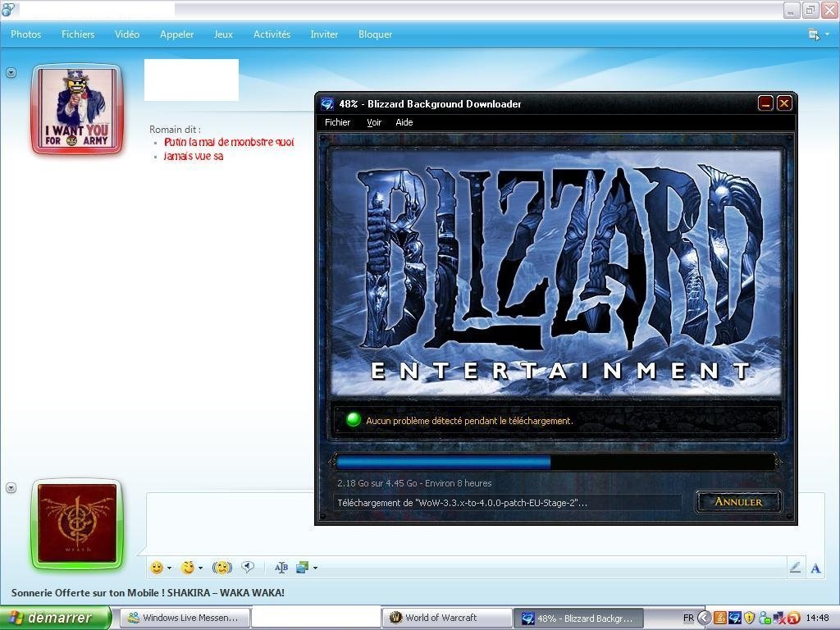Minimize the Blizzard Background Downloader window
The width and height of the screenshot is (840, 630).
pos(765,103)
